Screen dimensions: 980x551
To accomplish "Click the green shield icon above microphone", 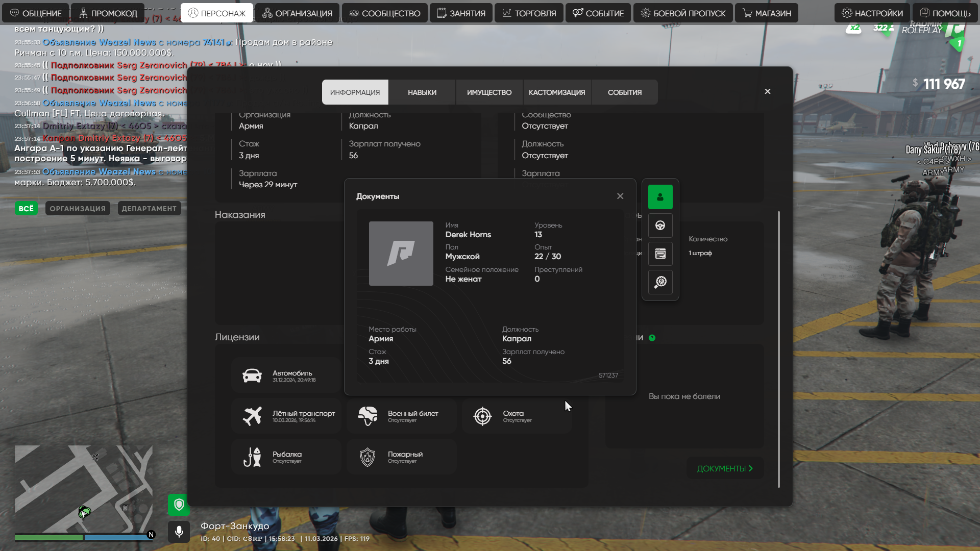I will click(179, 505).
